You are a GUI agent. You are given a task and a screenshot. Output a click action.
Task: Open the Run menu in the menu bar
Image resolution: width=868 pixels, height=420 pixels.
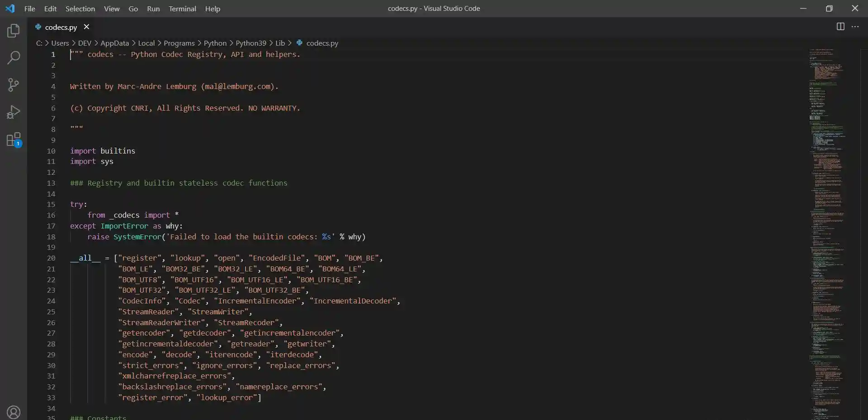153,9
